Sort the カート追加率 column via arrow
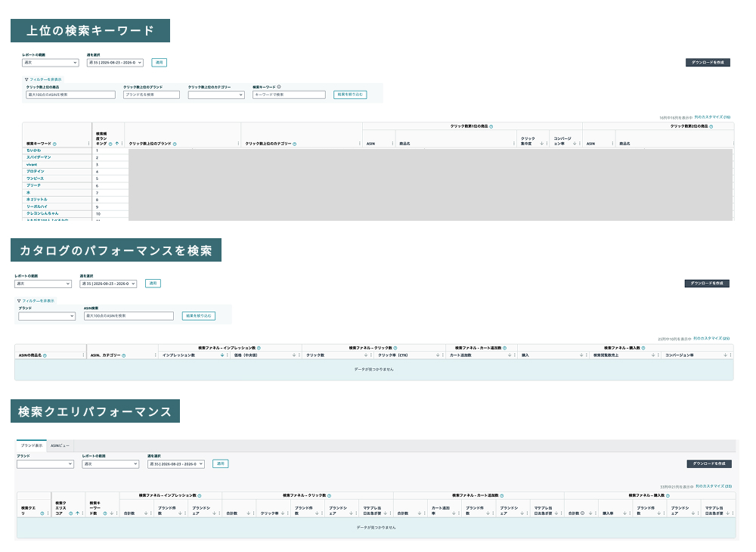 coord(454,513)
